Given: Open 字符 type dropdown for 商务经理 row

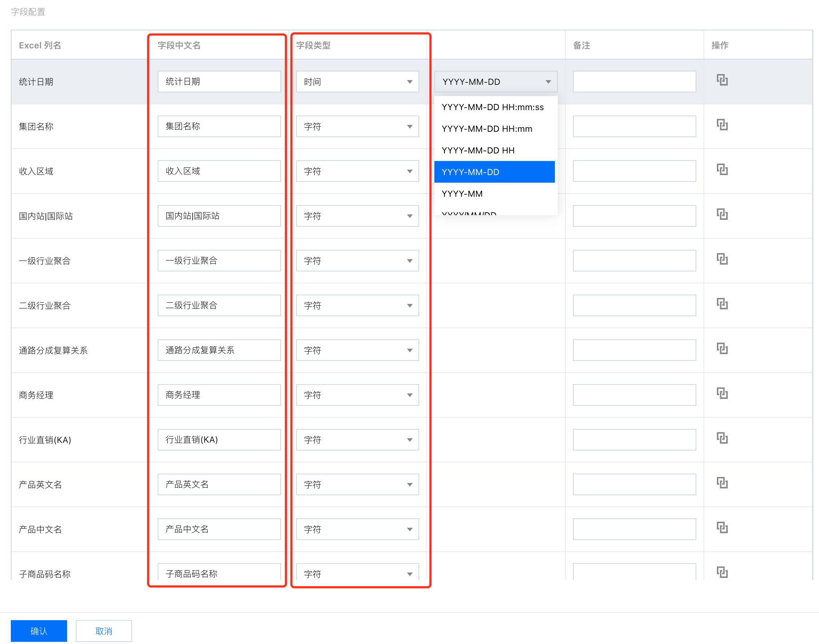Looking at the screenshot, I should point(357,395).
